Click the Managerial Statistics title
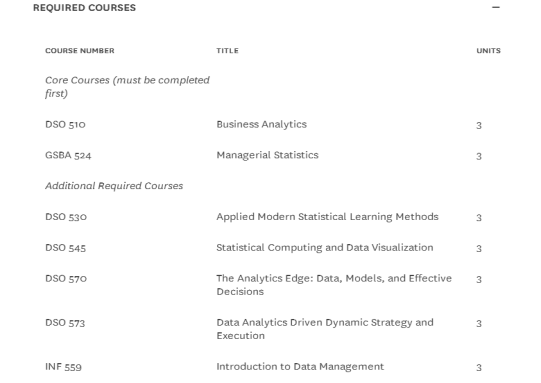 [x=267, y=155]
